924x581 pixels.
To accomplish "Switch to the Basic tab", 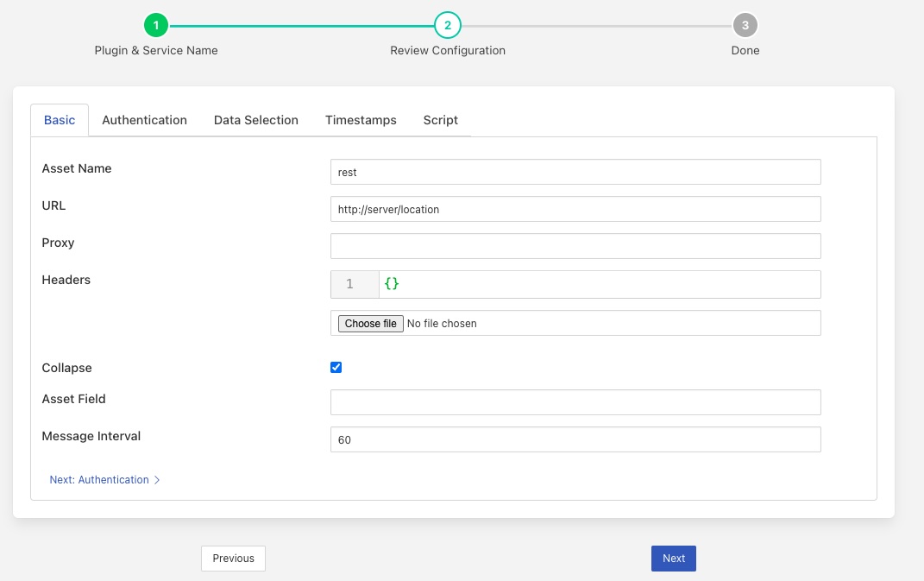I will point(60,120).
